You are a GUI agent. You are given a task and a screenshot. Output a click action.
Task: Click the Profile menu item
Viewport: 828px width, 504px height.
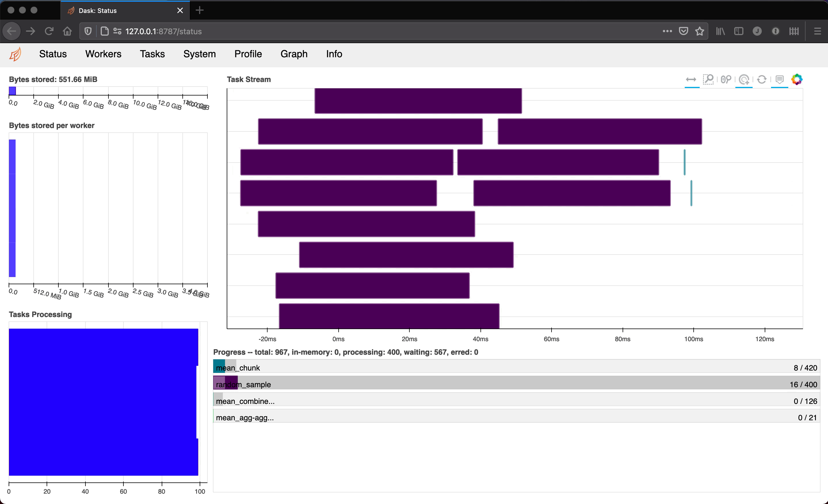coord(248,54)
